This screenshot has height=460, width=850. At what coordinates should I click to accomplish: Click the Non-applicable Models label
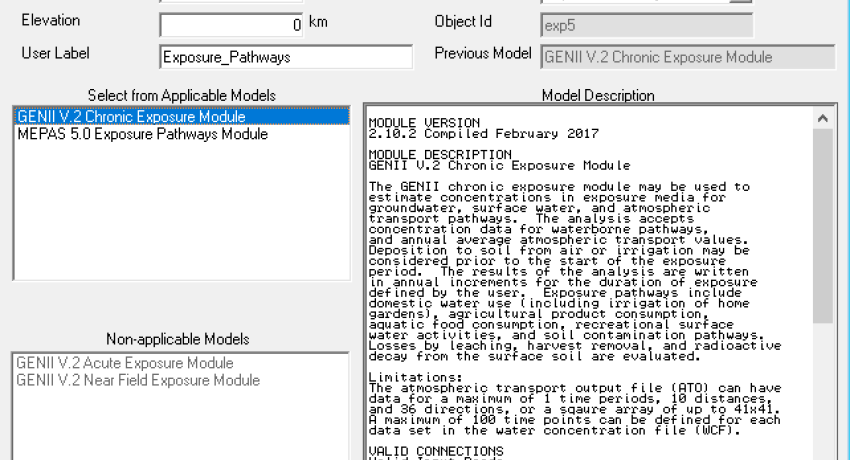178,339
